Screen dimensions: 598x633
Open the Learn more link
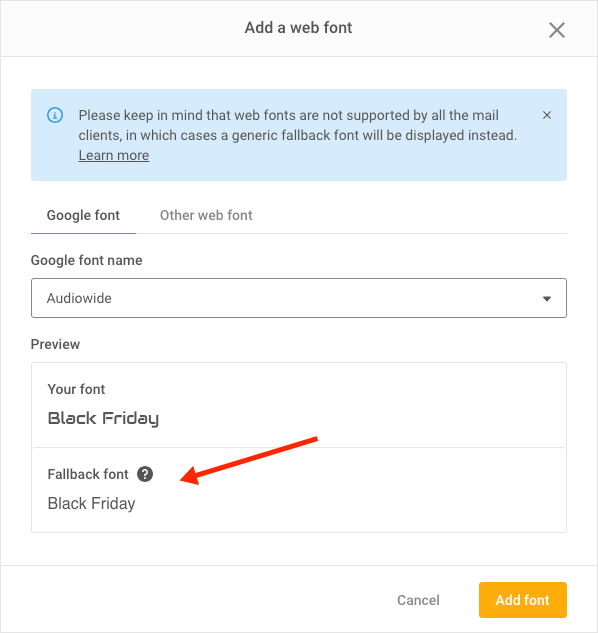(x=113, y=155)
